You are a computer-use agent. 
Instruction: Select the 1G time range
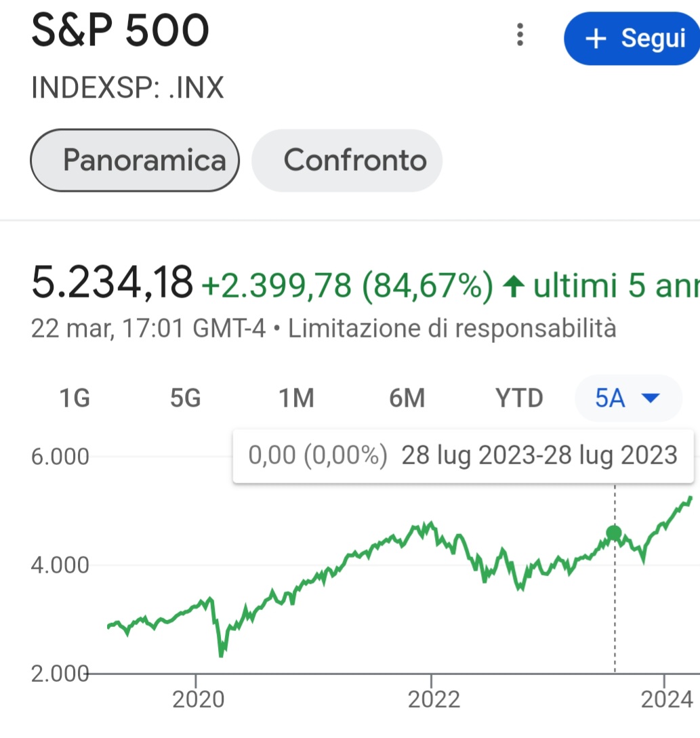75,398
